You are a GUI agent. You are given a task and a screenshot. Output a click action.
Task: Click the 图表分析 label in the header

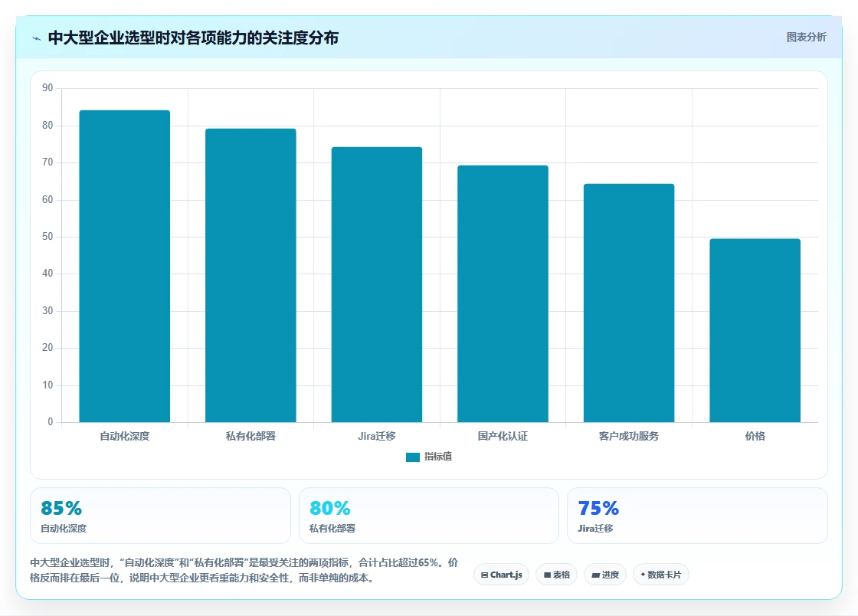click(x=806, y=38)
